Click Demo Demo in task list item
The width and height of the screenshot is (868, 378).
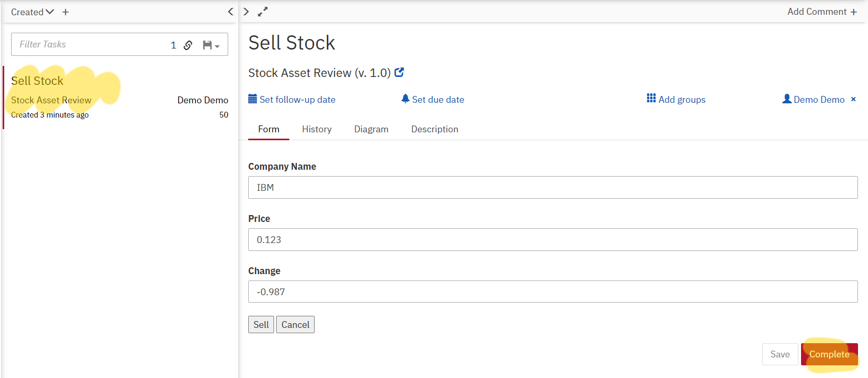203,100
